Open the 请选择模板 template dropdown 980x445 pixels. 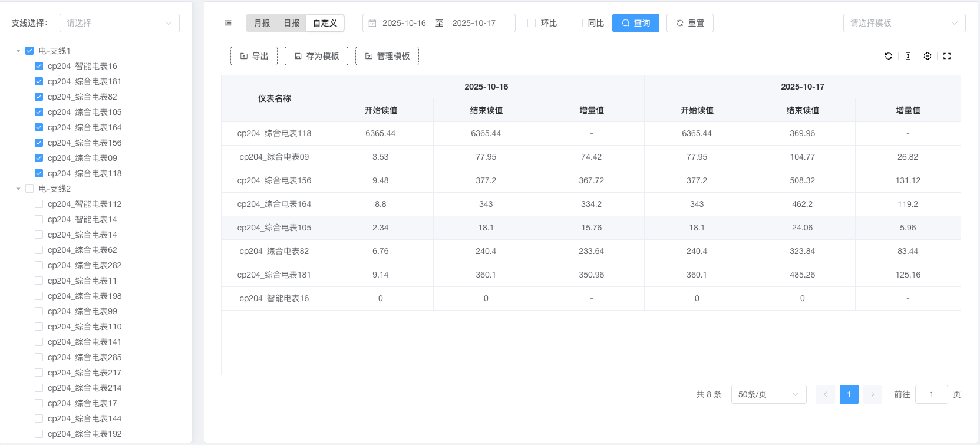pos(904,23)
